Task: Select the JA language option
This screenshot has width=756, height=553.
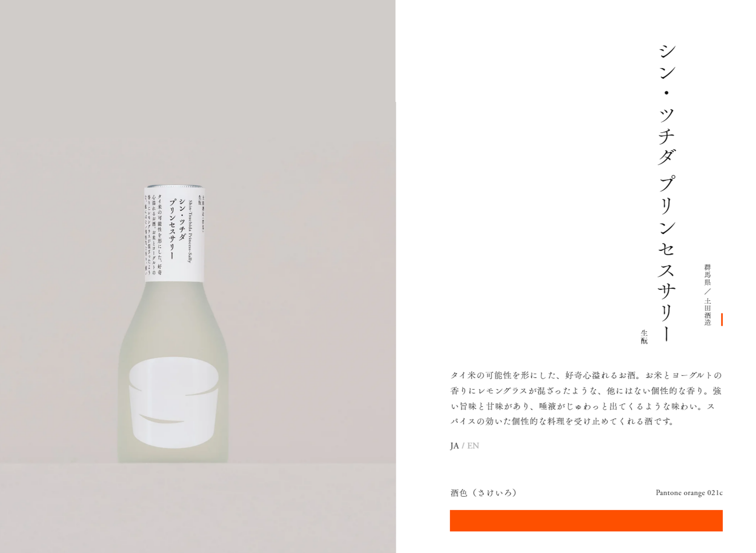Action: click(x=454, y=446)
